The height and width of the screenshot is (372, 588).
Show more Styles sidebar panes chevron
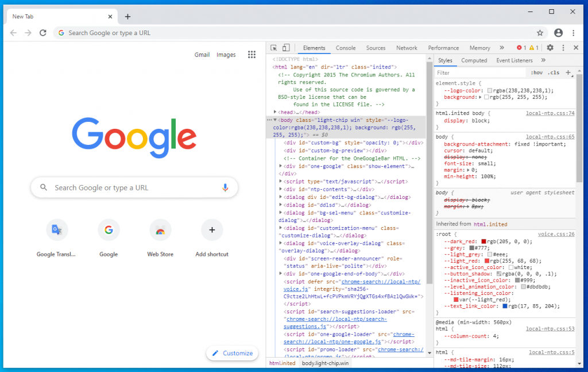point(543,60)
